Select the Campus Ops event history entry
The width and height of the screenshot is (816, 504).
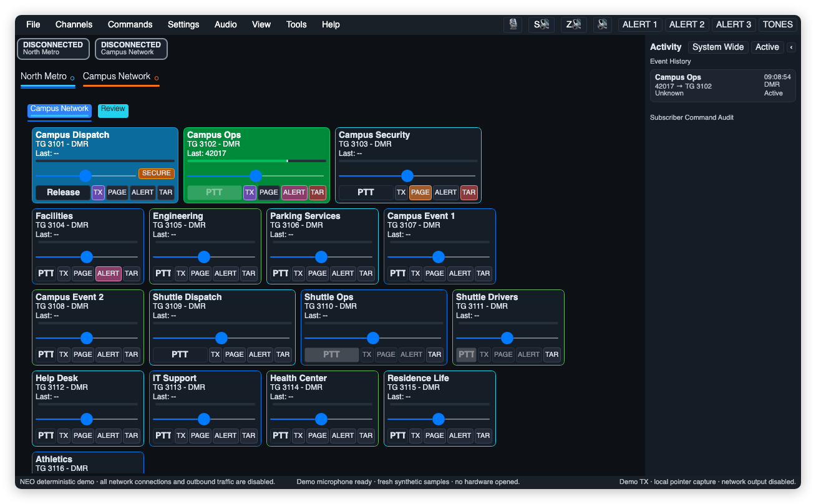722,85
